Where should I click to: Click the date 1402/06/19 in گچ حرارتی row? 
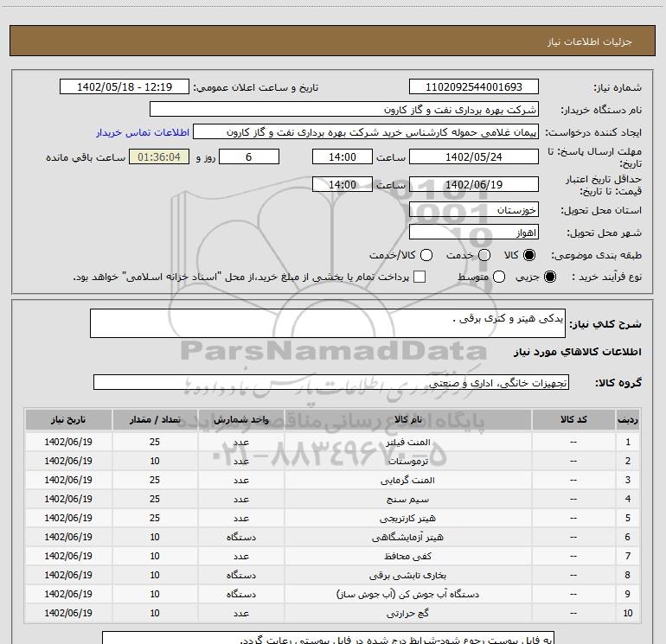pyautogui.click(x=68, y=613)
